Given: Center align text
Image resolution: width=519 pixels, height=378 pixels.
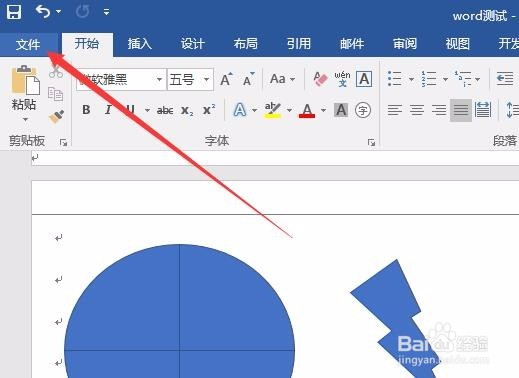Looking at the screenshot, I should point(417,110).
